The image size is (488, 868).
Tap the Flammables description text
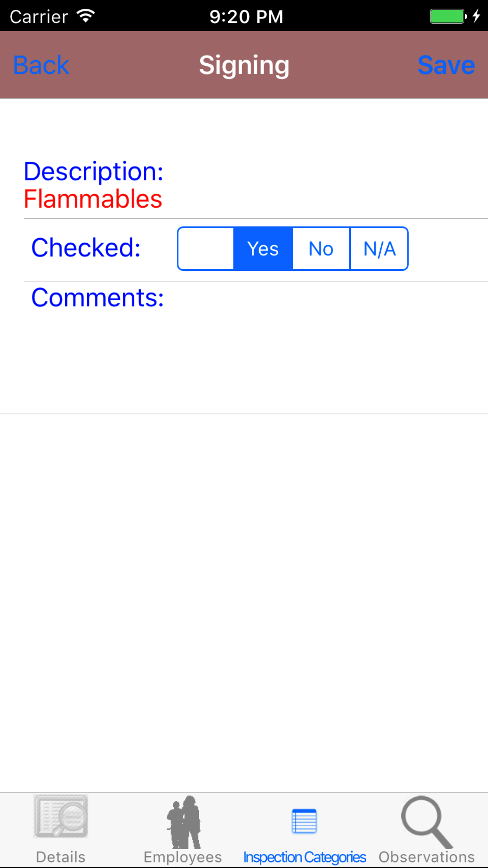coord(93,199)
